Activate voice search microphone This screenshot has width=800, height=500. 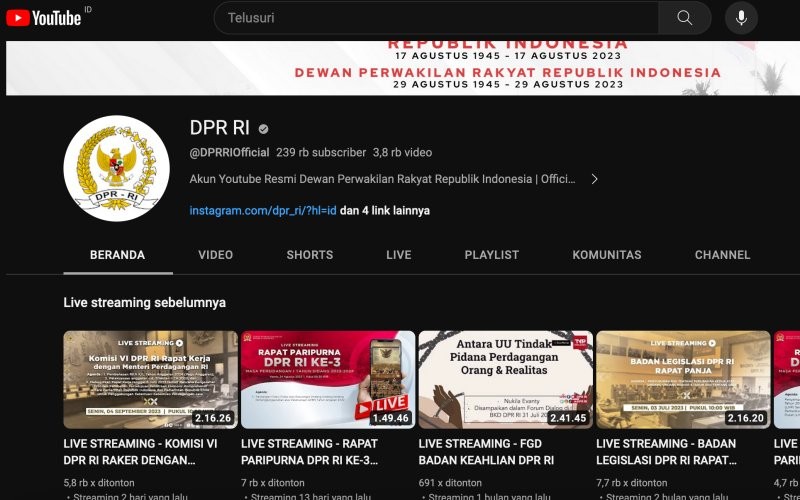click(x=741, y=18)
